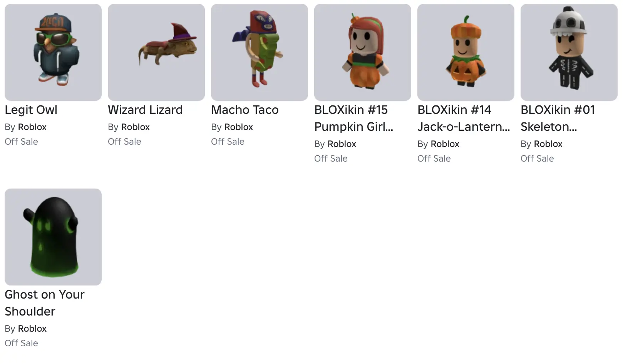Screen dimensions: 623x364
Task: Select the Ghost on Your Shoulder image
Action: point(53,237)
